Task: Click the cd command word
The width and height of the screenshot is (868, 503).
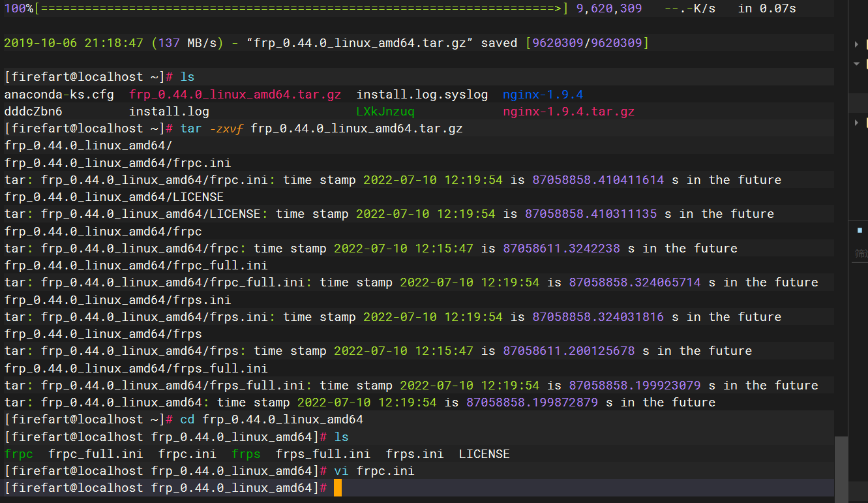Action: click(x=187, y=419)
